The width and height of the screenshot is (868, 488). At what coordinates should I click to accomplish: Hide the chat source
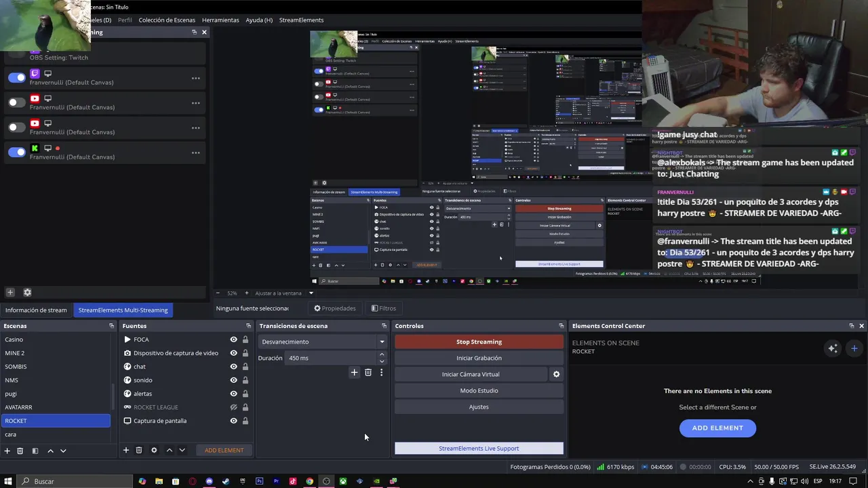coord(233,367)
